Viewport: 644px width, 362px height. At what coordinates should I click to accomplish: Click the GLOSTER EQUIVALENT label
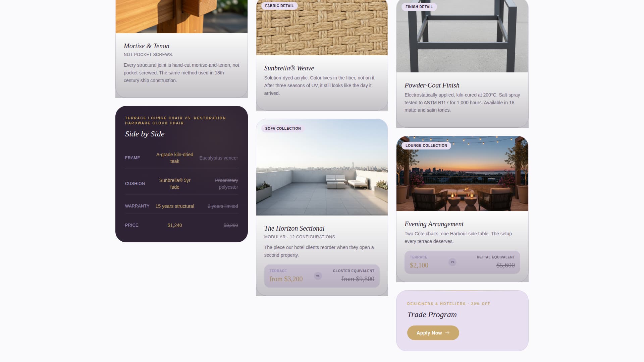click(354, 271)
